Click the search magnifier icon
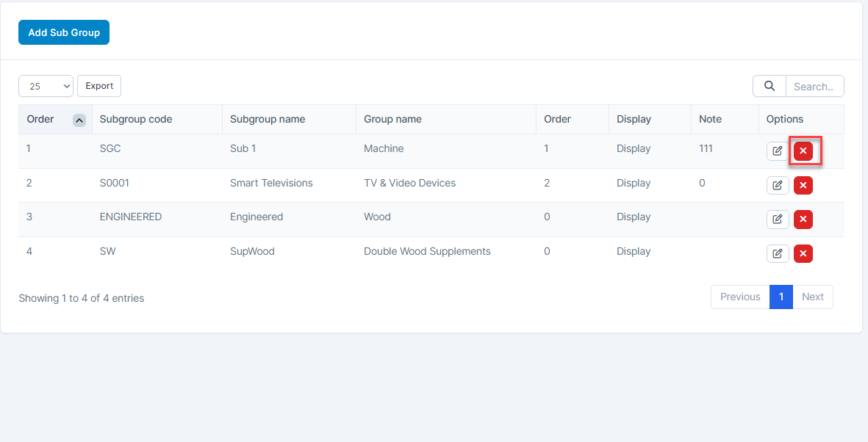Image resolution: width=868 pixels, height=442 pixels. (x=770, y=86)
